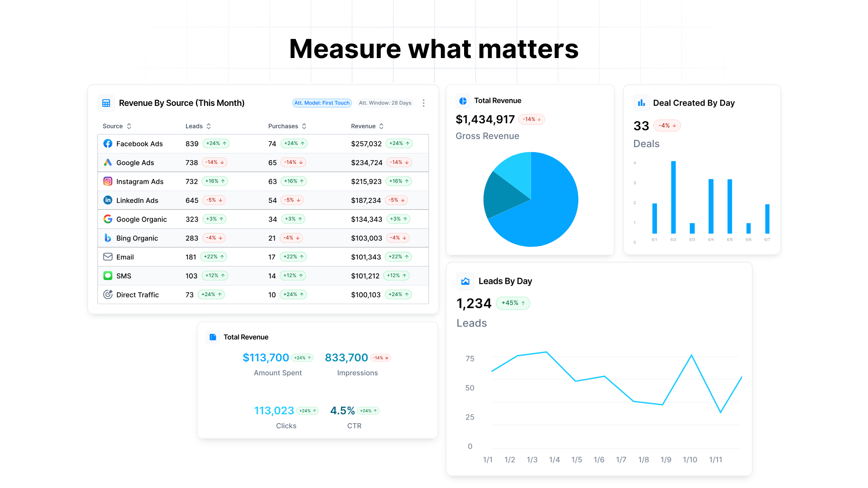Click the Att. Model: First Touch tag
Image resolution: width=868 pixels, height=488 pixels.
coord(322,103)
